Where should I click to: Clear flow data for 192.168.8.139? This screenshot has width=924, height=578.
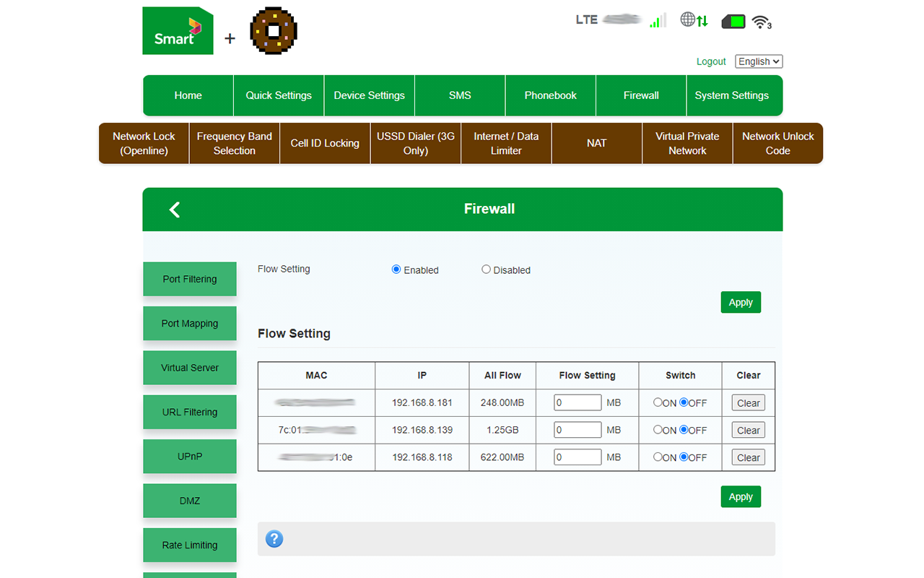748,431
